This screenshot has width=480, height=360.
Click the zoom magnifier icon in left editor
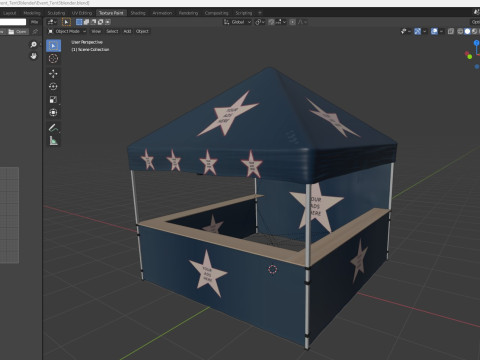(x=33, y=44)
